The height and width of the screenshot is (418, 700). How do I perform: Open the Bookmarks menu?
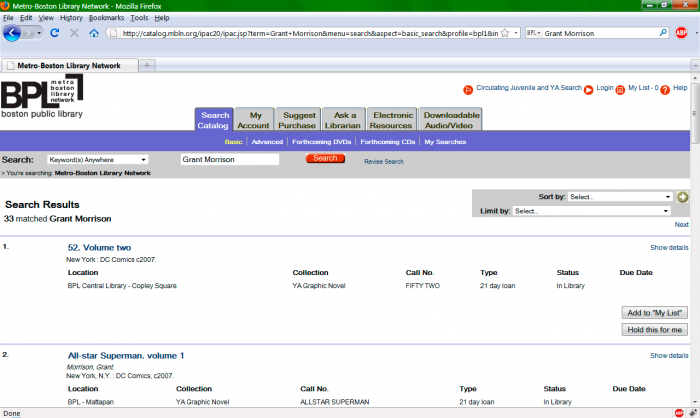106,18
